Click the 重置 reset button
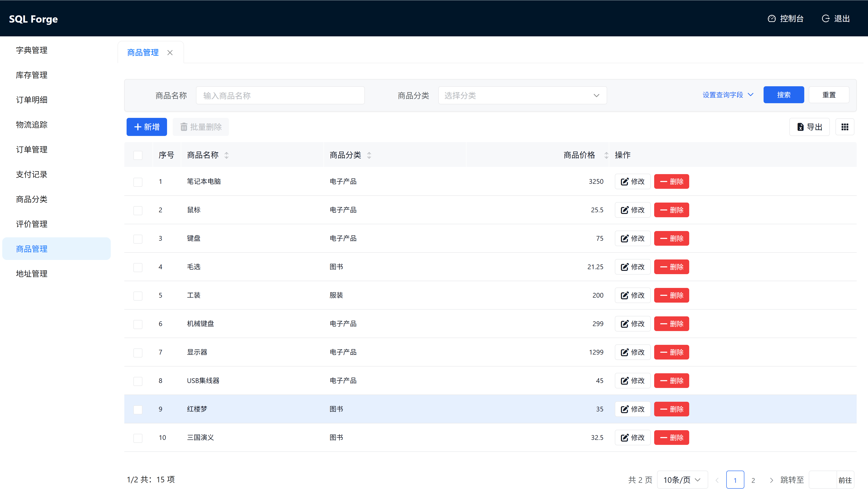Image resolution: width=868 pixels, height=502 pixels. 829,95
